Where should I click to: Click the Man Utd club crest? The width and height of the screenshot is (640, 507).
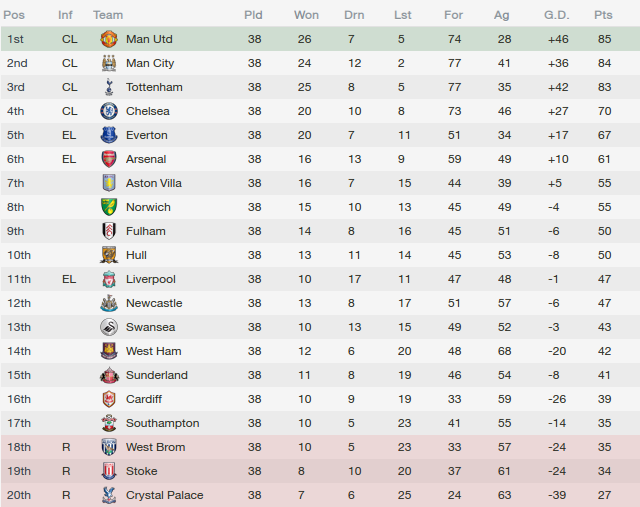tap(109, 39)
